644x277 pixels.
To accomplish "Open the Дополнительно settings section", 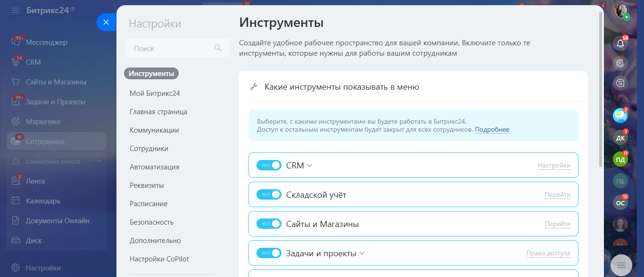I will tap(155, 241).
